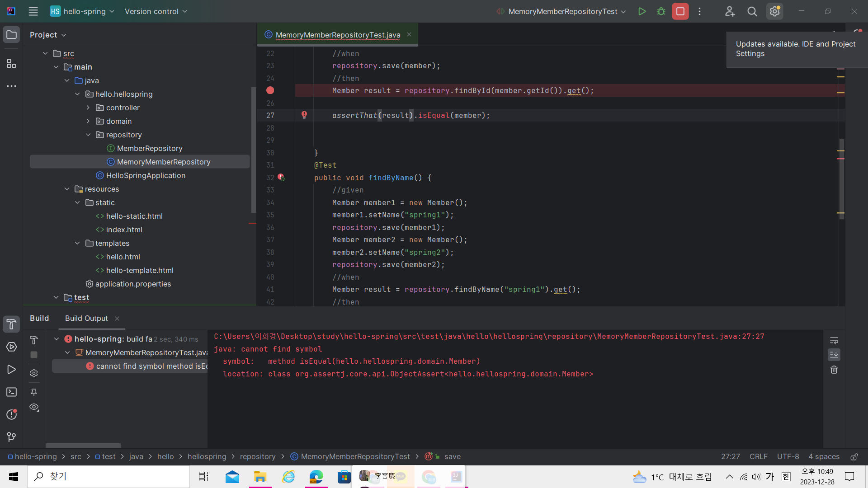Toggle the Project tool window folder icon
The width and height of the screenshot is (868, 488).
11,35
